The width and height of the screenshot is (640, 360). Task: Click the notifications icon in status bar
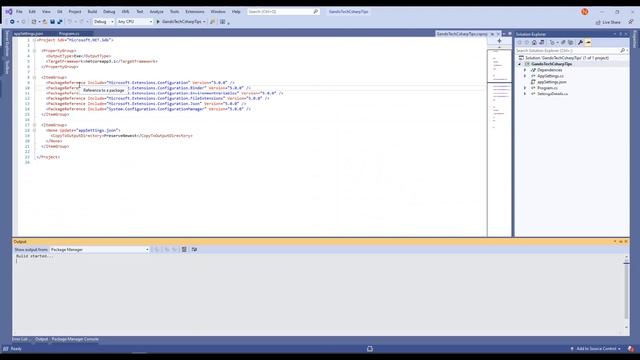click(x=631, y=349)
